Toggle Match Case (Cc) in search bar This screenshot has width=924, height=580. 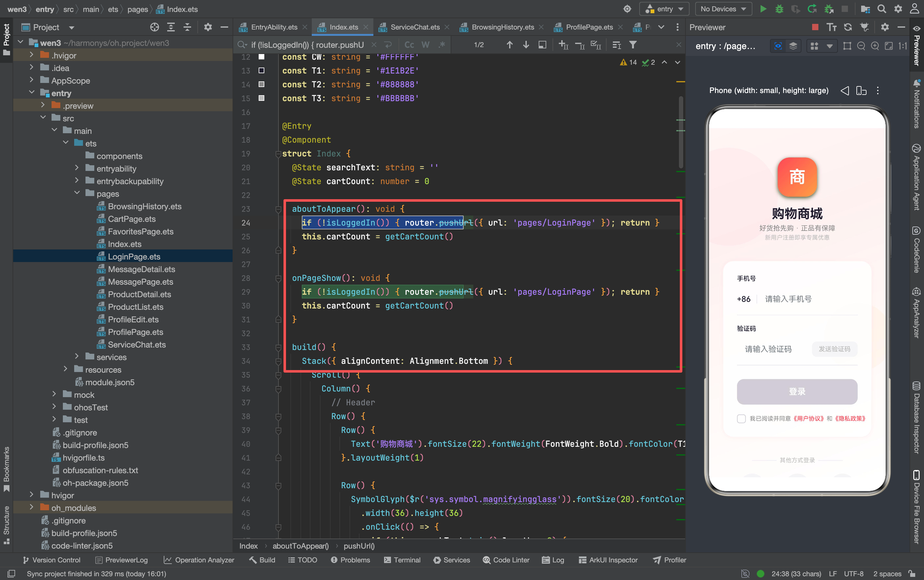(x=409, y=45)
